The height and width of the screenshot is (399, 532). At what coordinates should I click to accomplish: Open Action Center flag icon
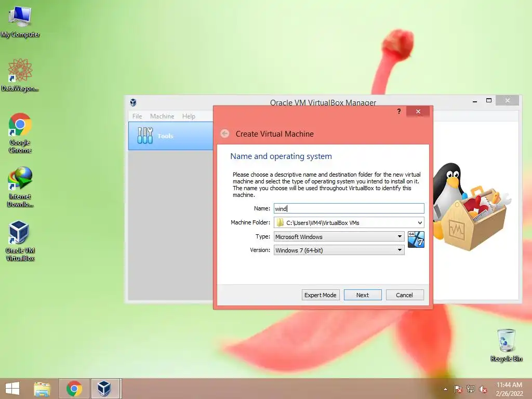click(x=458, y=389)
